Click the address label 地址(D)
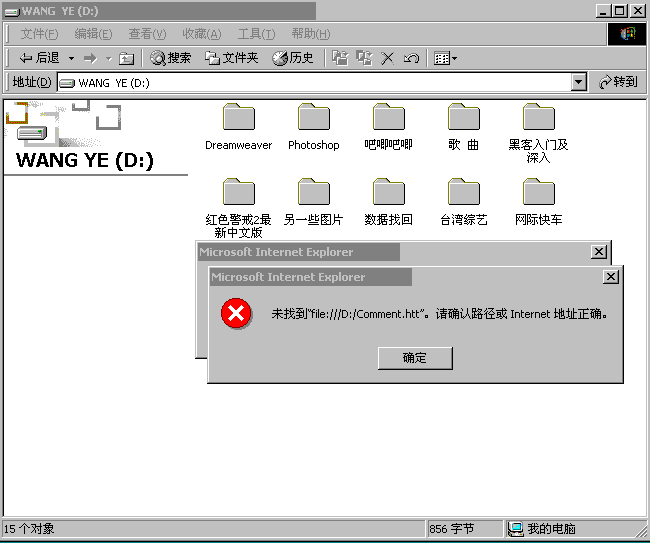The width and height of the screenshot is (650, 543). point(32,82)
